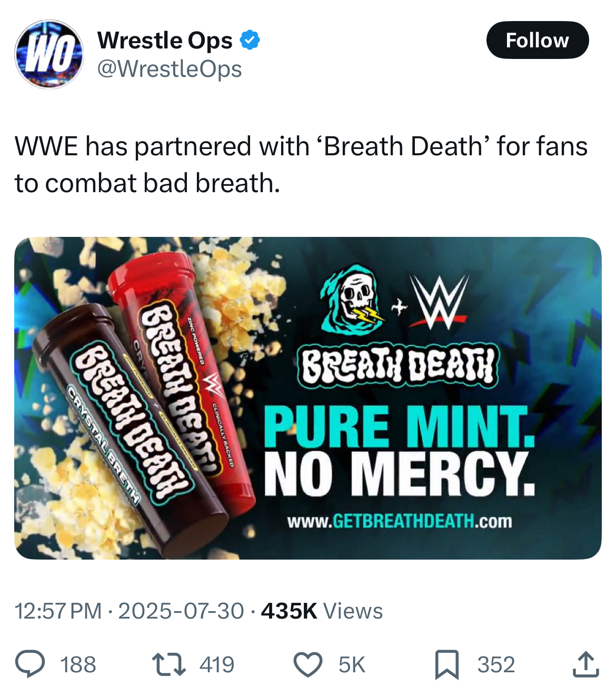616x697 pixels.
Task: Click the GETBREATHDEATH.com web address in image
Action: pyautogui.click(x=400, y=521)
